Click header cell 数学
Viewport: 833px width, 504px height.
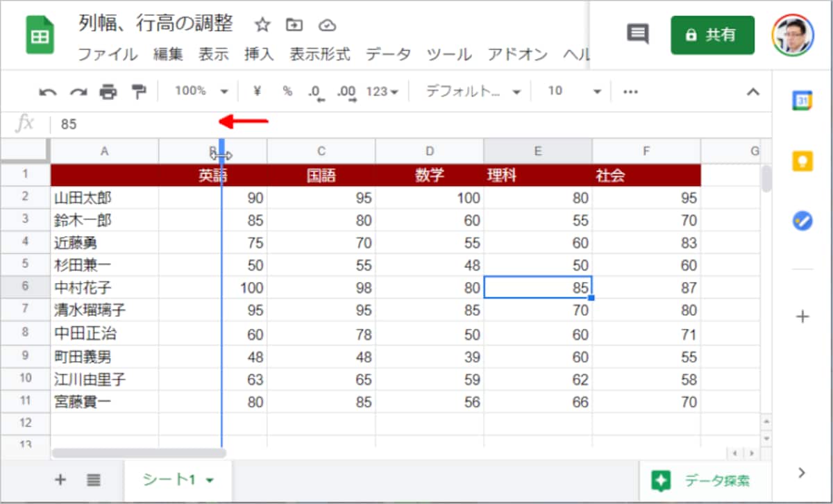[x=430, y=176]
